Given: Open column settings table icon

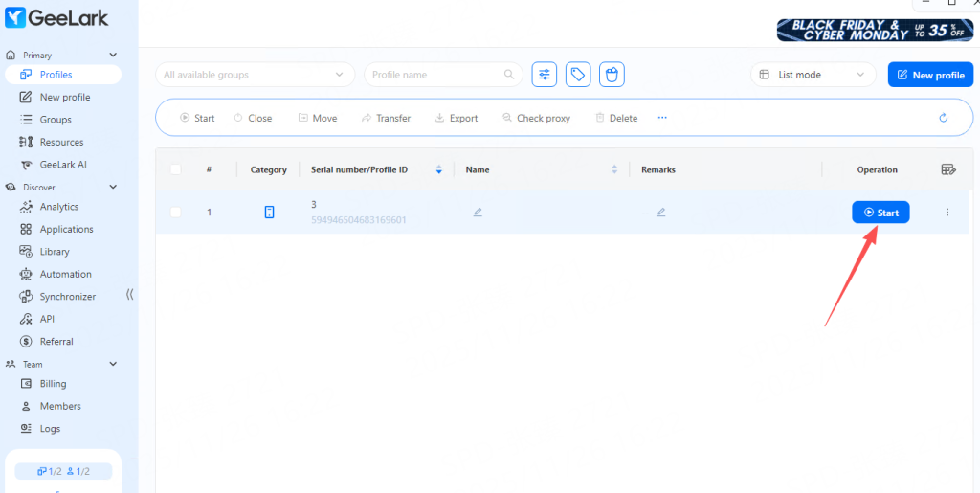Looking at the screenshot, I should pos(947,169).
